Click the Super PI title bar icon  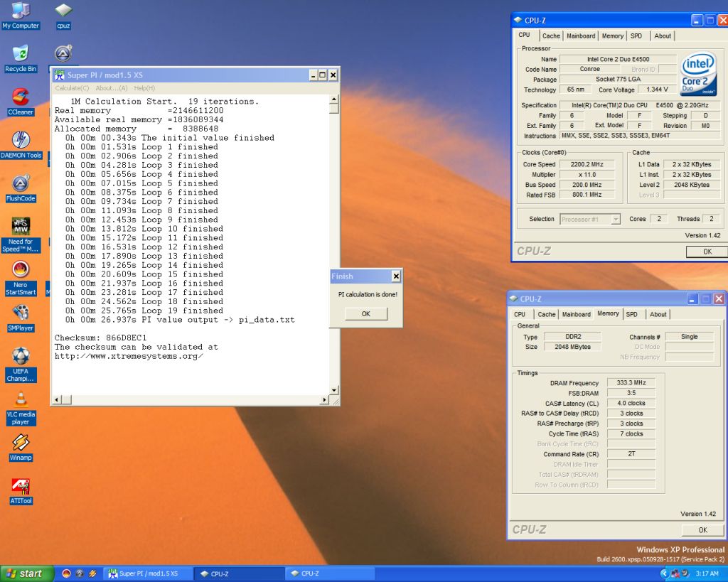pos(60,75)
